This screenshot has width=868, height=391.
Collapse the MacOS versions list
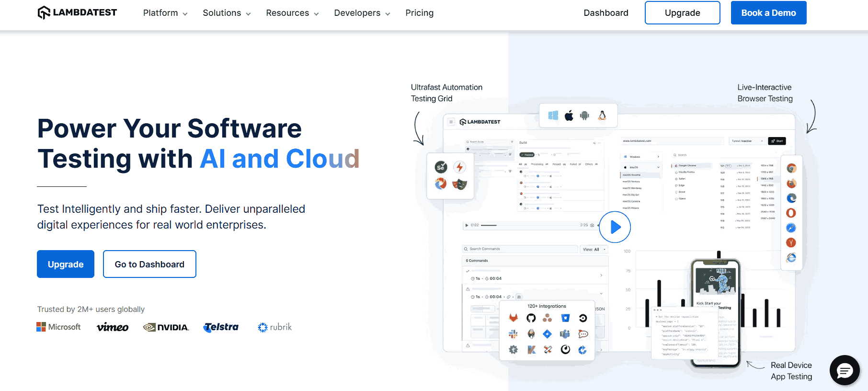coord(641,167)
